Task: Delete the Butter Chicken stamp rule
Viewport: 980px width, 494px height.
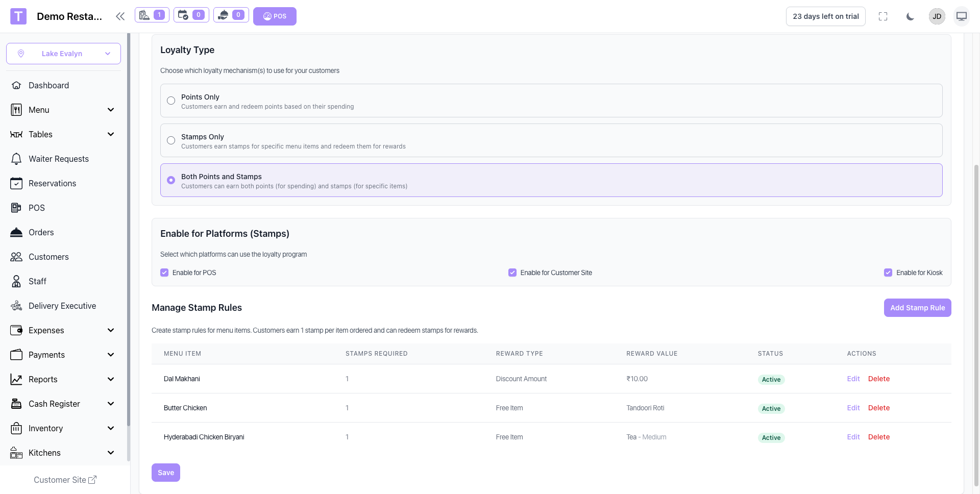Action: click(x=878, y=408)
